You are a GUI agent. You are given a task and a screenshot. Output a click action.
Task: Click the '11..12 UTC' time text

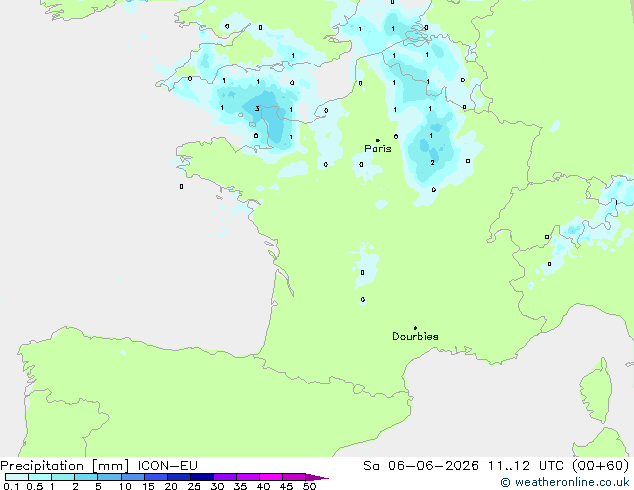(526, 466)
